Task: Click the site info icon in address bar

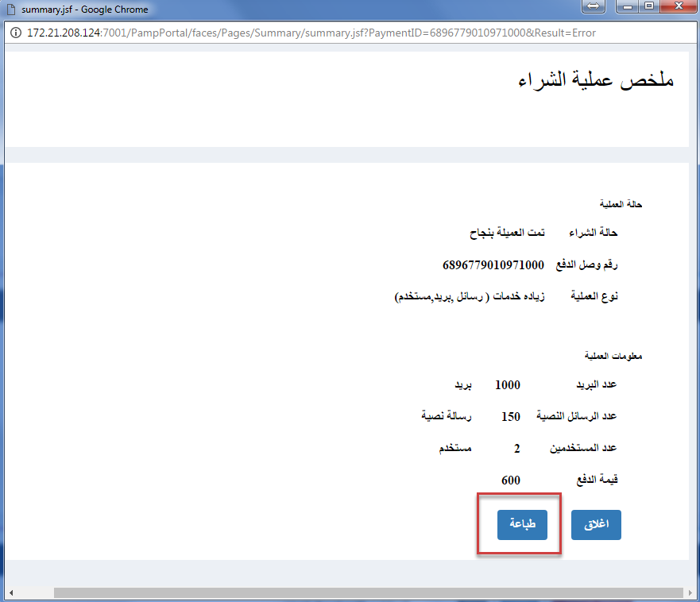Action: 16,33
